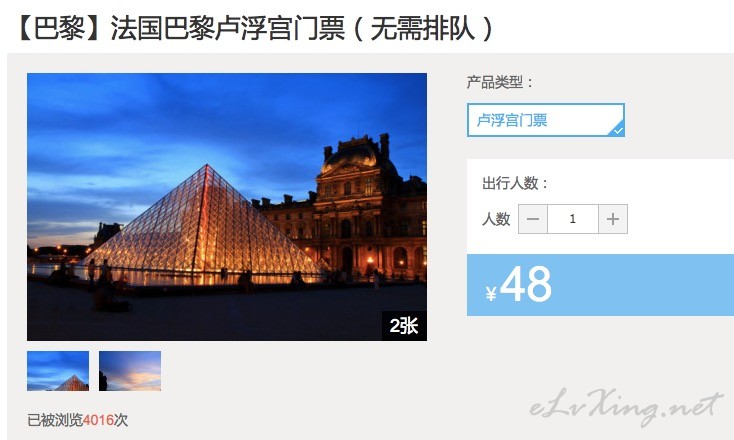
Task: Increase traveler count with plus button
Action: [x=613, y=219]
